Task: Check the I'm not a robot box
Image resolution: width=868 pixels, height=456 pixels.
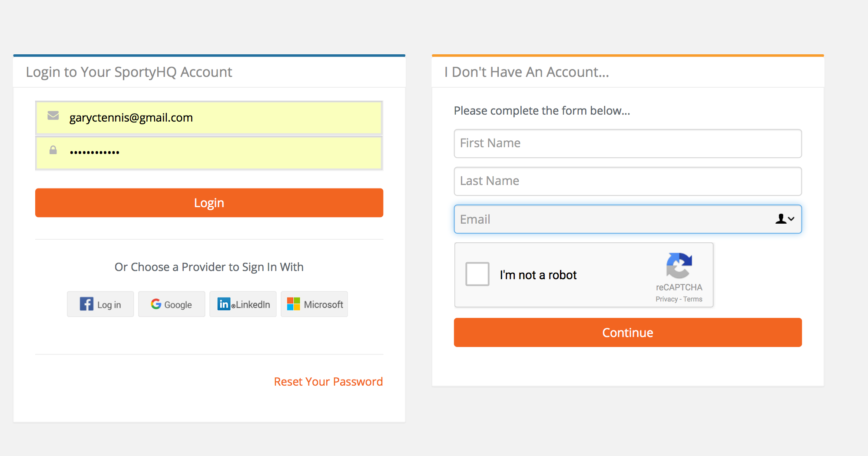Action: (477, 274)
